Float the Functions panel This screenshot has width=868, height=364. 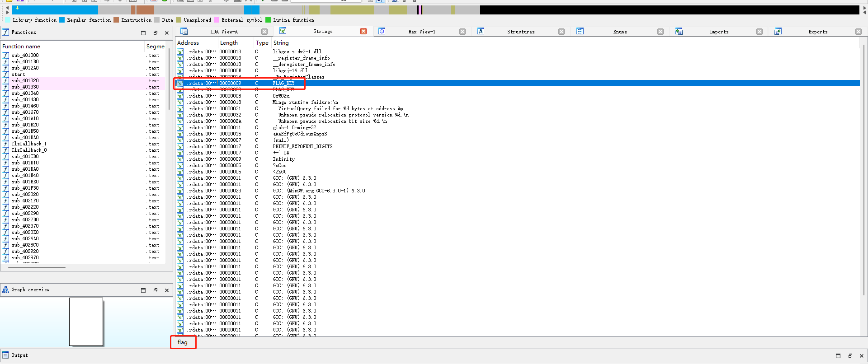[155, 33]
